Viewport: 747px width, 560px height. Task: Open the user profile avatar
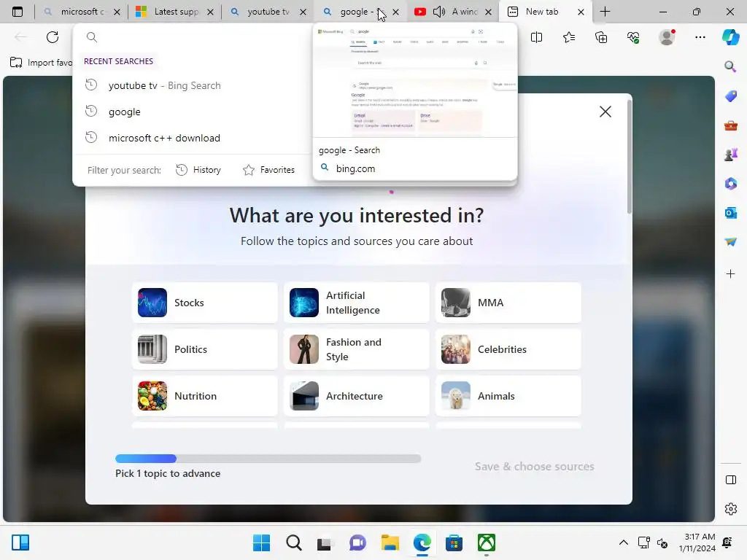point(667,37)
